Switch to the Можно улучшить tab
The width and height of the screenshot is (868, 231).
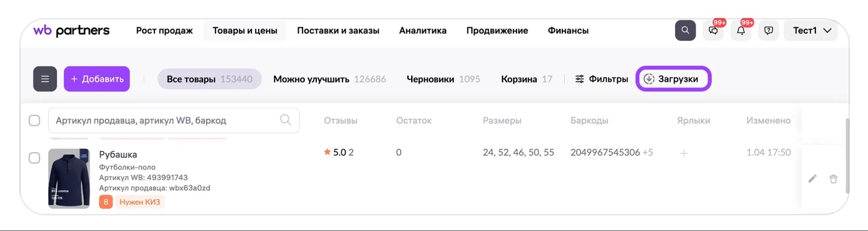click(x=330, y=79)
